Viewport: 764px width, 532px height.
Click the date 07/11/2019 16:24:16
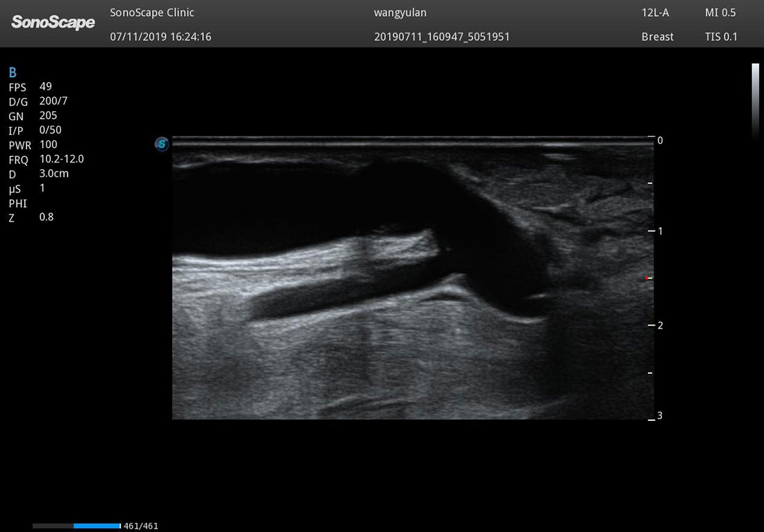pyautogui.click(x=161, y=37)
